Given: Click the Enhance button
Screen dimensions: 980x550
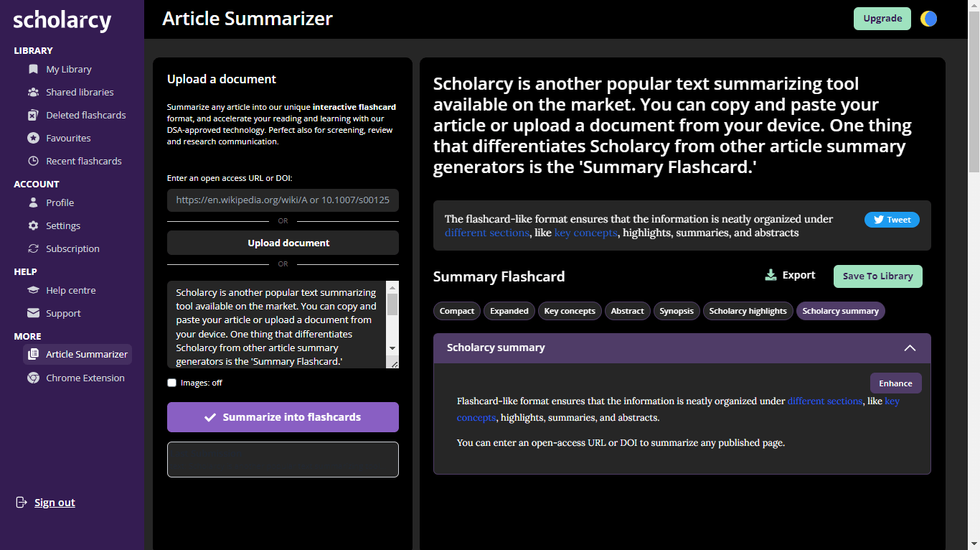Looking at the screenshot, I should 896,383.
